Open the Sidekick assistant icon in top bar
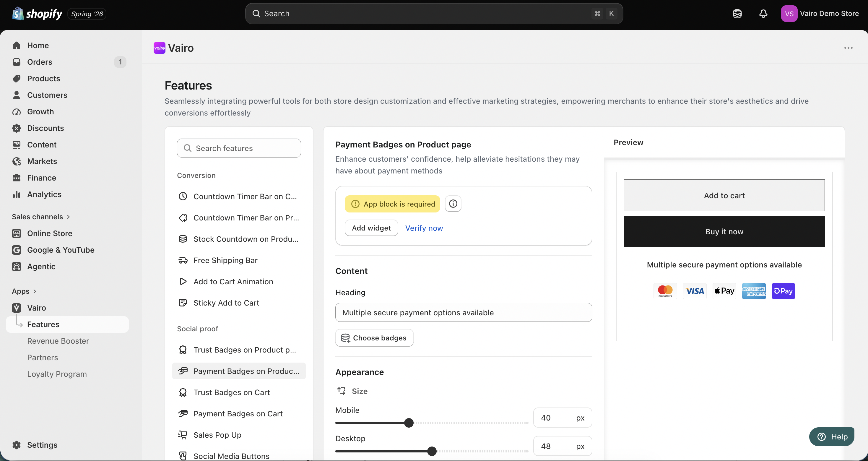868x461 pixels. coord(737,14)
